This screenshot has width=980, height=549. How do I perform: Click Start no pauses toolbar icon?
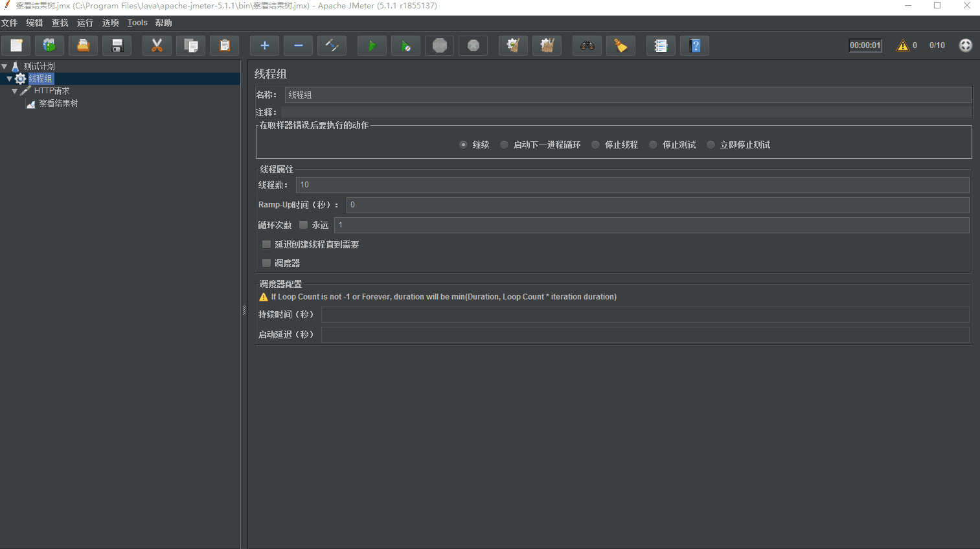click(x=405, y=45)
